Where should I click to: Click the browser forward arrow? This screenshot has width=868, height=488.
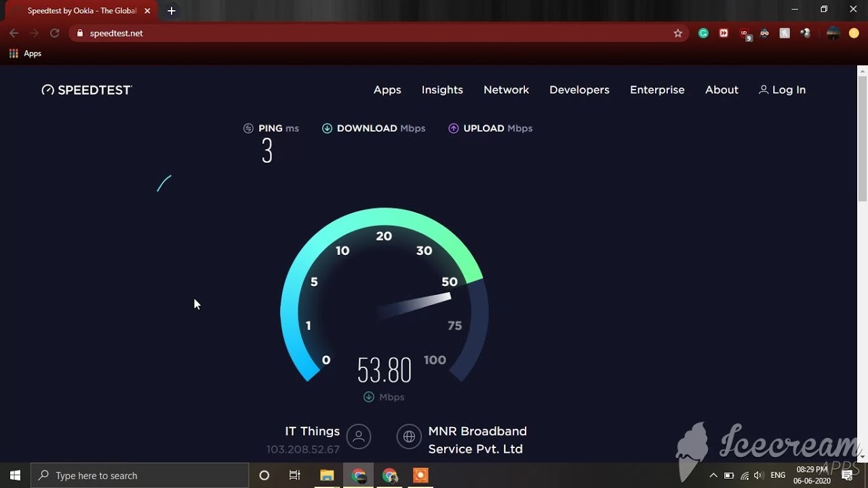pyautogui.click(x=35, y=33)
